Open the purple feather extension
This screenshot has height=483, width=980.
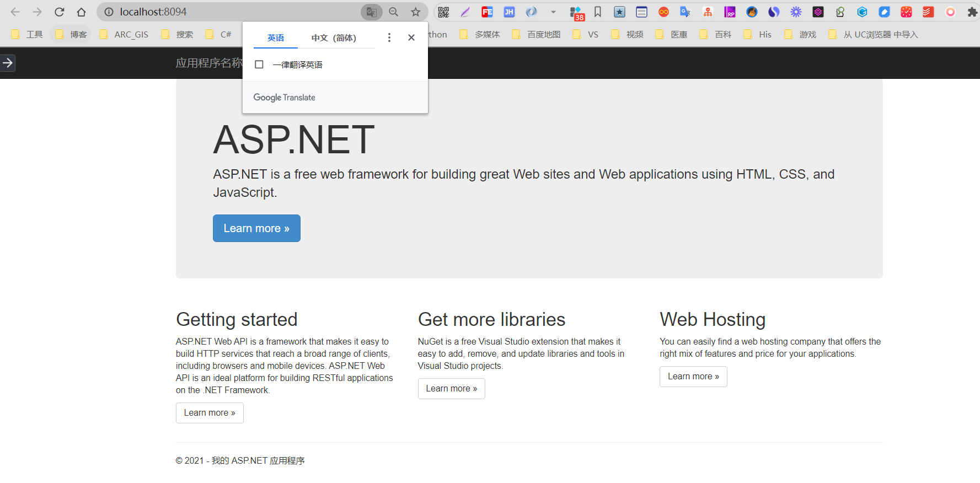tap(465, 12)
